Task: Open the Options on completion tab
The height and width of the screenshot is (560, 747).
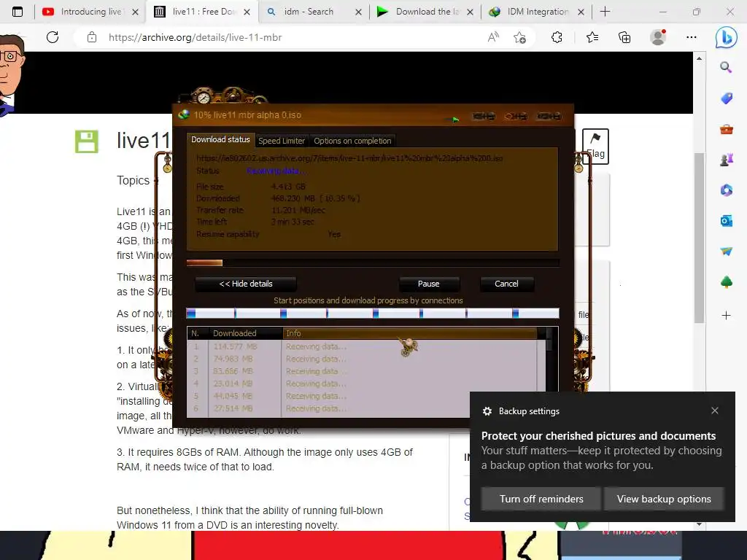Action: click(x=352, y=141)
